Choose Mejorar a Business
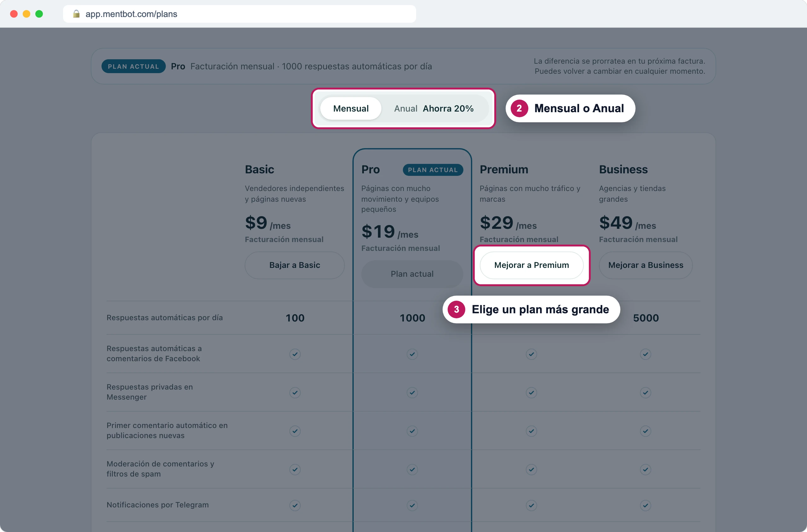Viewport: 807px width, 532px height. [x=646, y=265]
